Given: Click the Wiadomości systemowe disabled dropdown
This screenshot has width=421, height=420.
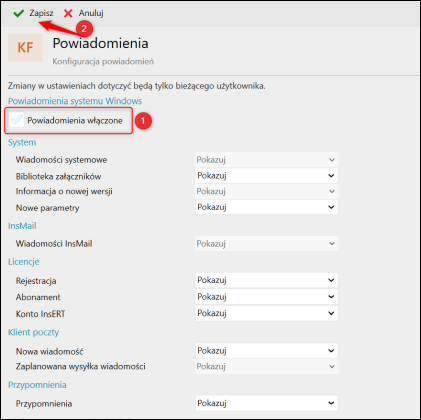Looking at the screenshot, I should pos(267,160).
